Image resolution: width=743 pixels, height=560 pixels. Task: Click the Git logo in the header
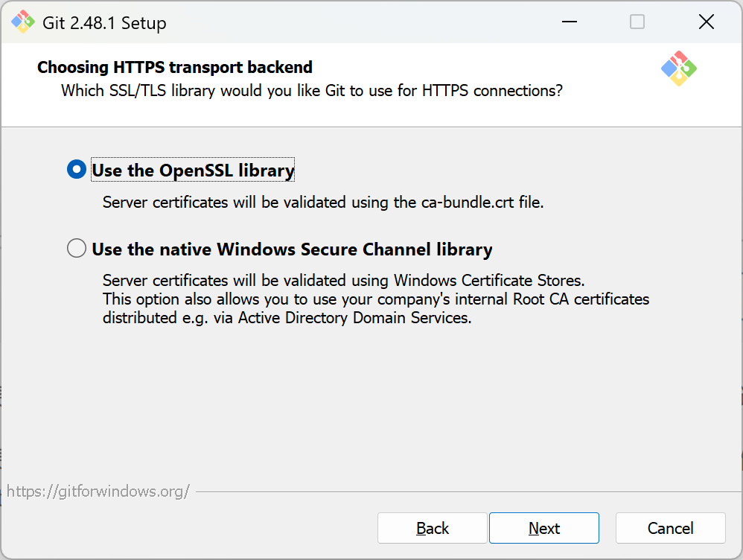click(678, 69)
